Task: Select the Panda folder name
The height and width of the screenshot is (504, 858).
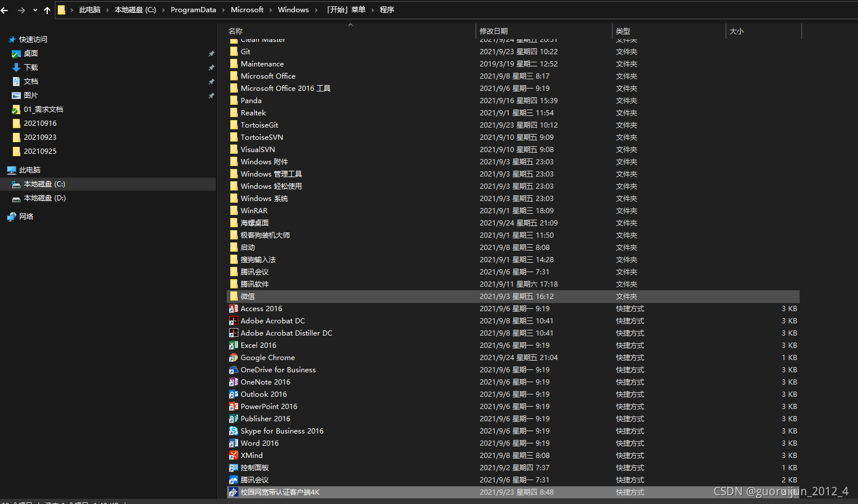Action: [x=251, y=101]
